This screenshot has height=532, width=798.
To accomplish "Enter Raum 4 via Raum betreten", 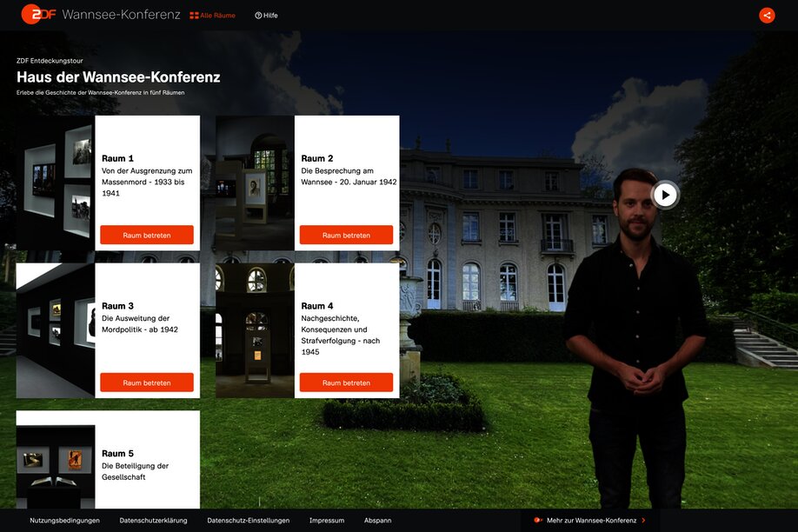I will [346, 382].
